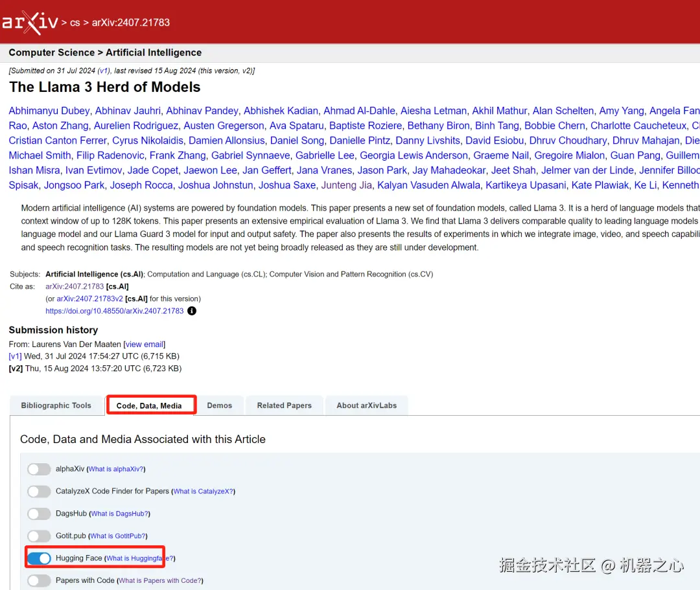This screenshot has width=700, height=590.
Task: Open author Aston Zhang's page
Action: click(60, 126)
